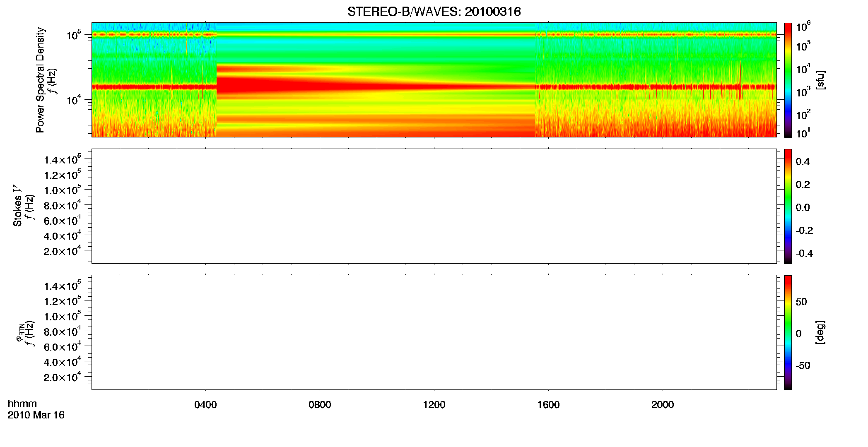Screen dimensions: 868x447
Task: Click the -50 degree colorbar value
Action: coord(803,366)
